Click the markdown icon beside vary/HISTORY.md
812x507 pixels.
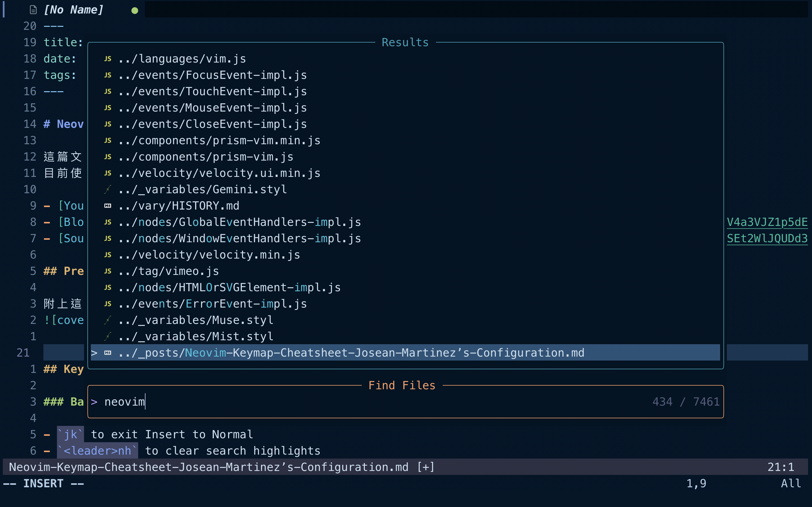click(108, 206)
